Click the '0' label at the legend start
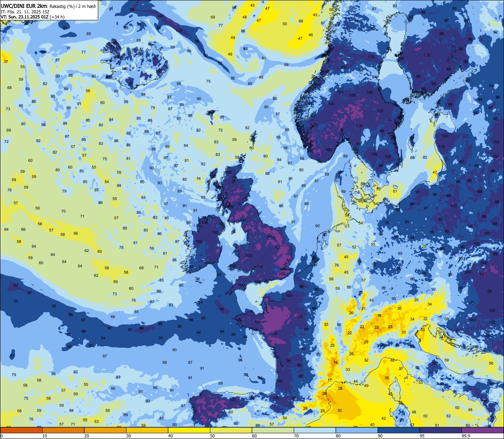The image size is (504, 439). (2, 436)
